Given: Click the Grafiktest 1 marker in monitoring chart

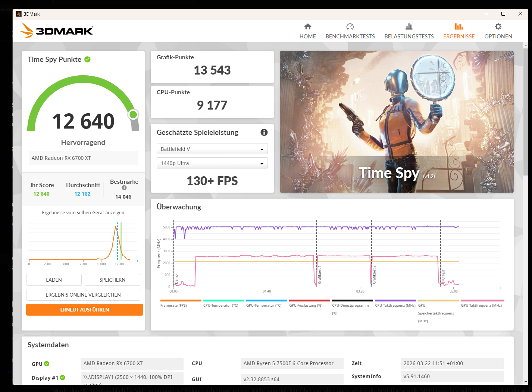Looking at the screenshot, I should [320, 275].
